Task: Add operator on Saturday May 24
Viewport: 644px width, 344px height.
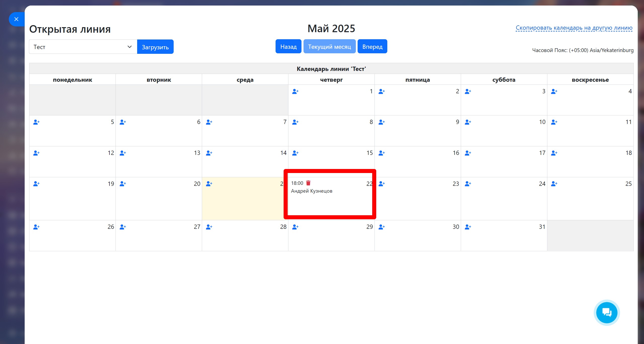Action: click(x=468, y=184)
